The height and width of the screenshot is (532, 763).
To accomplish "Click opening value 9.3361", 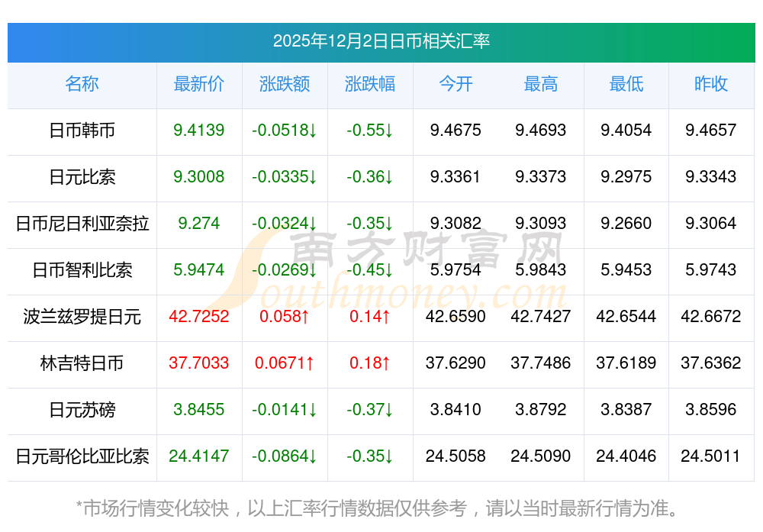I will pos(456,176).
